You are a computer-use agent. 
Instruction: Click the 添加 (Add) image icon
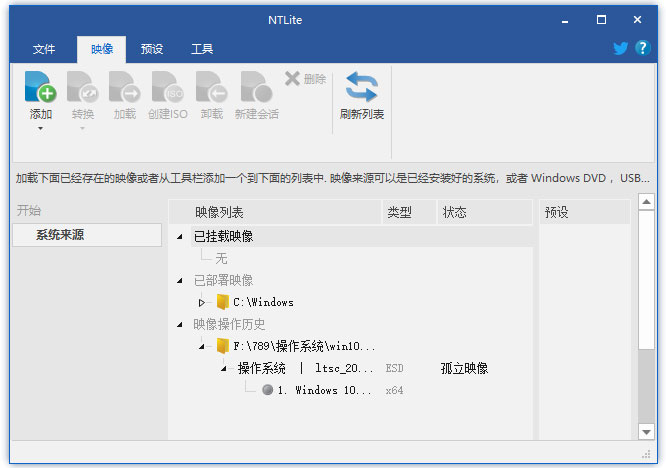point(40,87)
